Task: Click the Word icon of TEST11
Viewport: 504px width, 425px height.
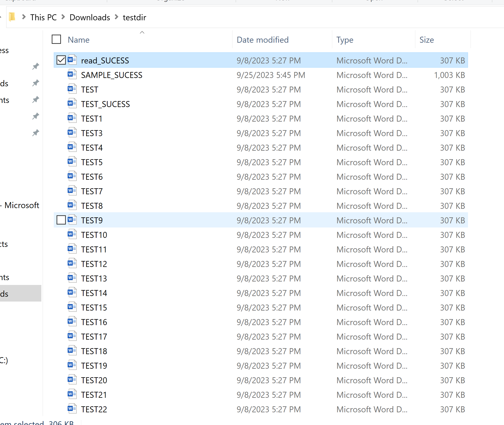Action: pyautogui.click(x=72, y=249)
